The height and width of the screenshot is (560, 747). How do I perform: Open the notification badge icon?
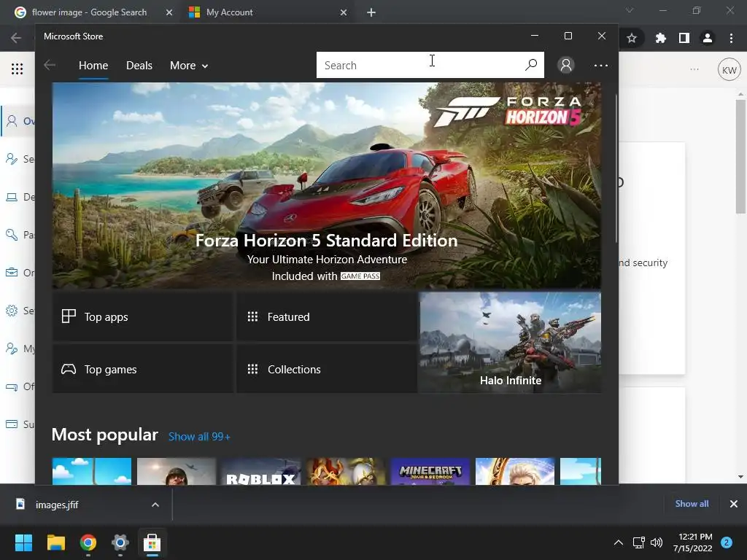click(727, 542)
